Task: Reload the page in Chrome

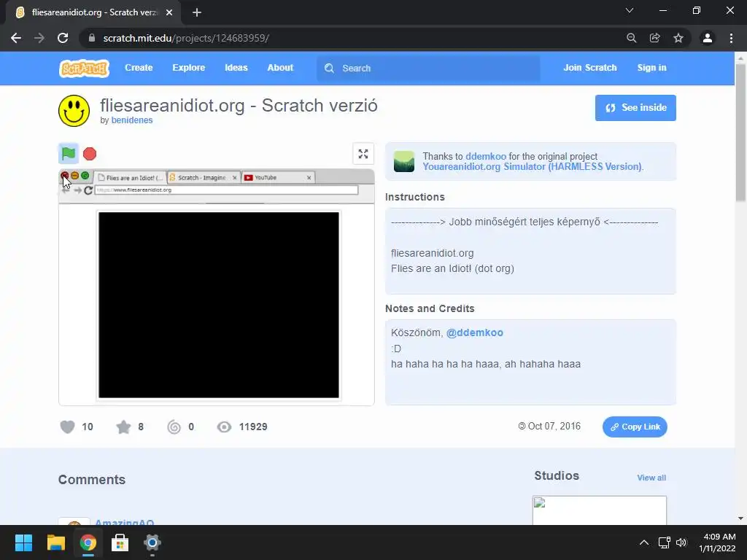Action: 63,38
